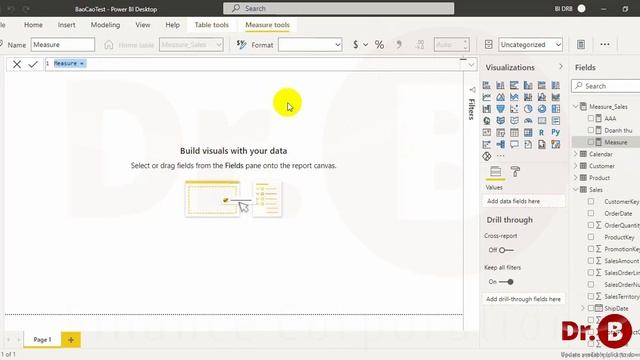
Task: Select the Card visual
Action: [542, 121]
